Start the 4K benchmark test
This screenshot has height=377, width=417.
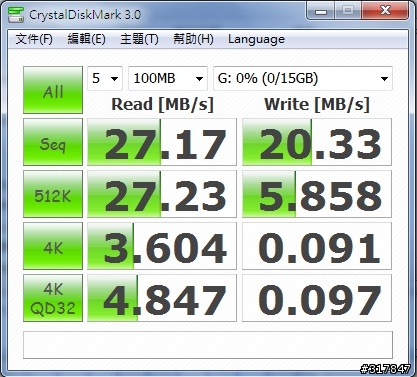[x=53, y=246]
